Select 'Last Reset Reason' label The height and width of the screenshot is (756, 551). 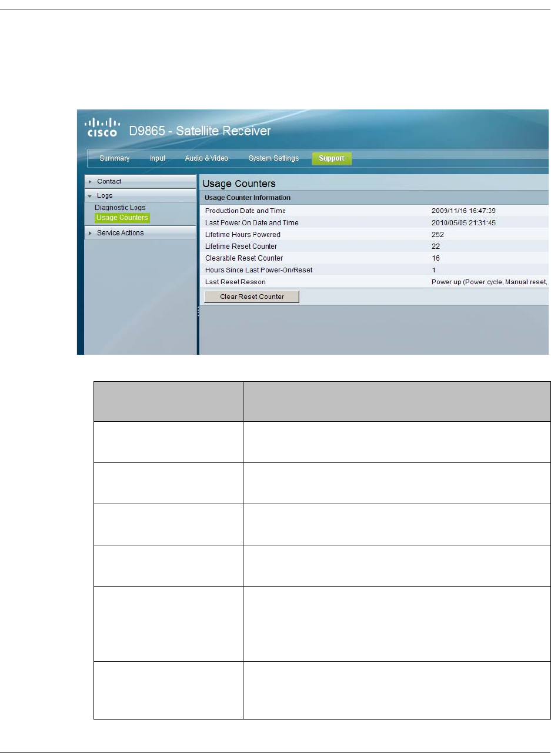click(x=235, y=282)
